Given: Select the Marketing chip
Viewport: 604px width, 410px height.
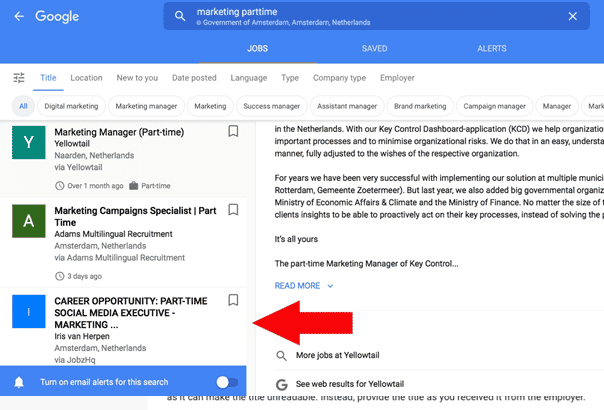Looking at the screenshot, I should (x=210, y=106).
